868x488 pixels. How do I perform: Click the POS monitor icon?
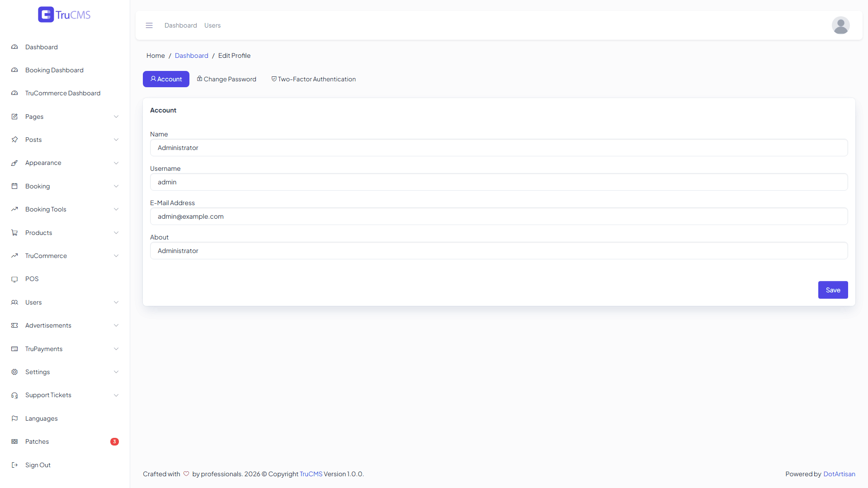(x=14, y=279)
